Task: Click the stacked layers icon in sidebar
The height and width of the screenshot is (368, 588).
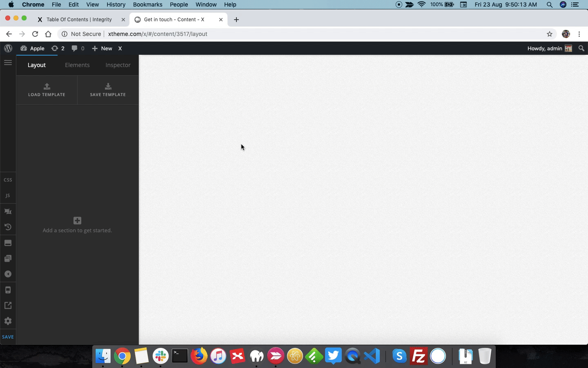Action: (x=8, y=258)
